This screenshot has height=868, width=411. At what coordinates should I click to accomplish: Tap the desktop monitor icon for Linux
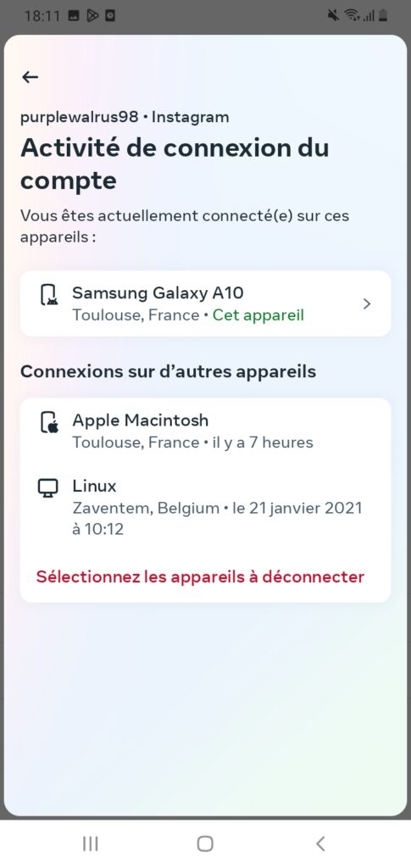pos(48,488)
